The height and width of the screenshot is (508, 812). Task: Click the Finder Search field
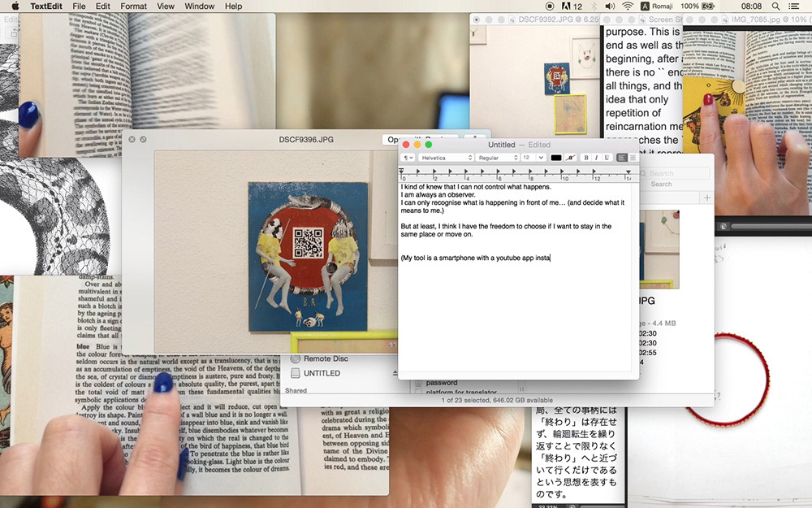[674, 174]
